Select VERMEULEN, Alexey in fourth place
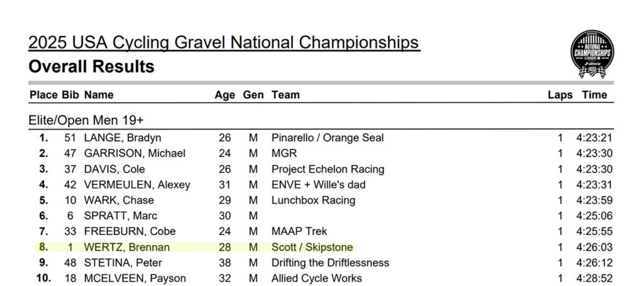644x286 pixels. (x=136, y=185)
